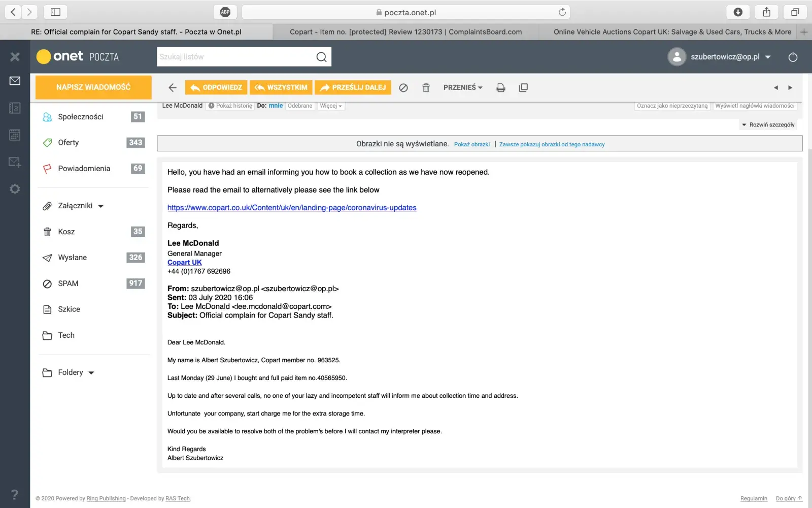Click Pokaż obrazki to show images
Screen dimensions: 812x508
471,145
